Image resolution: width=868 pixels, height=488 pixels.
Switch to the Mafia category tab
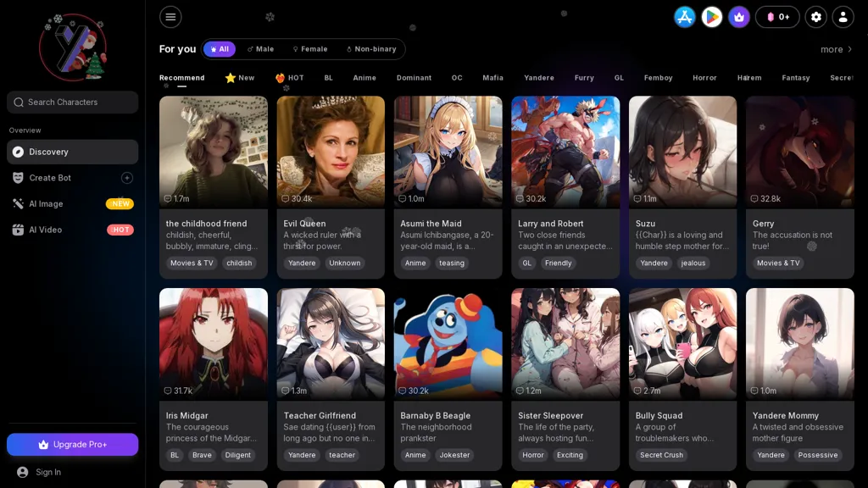point(492,78)
